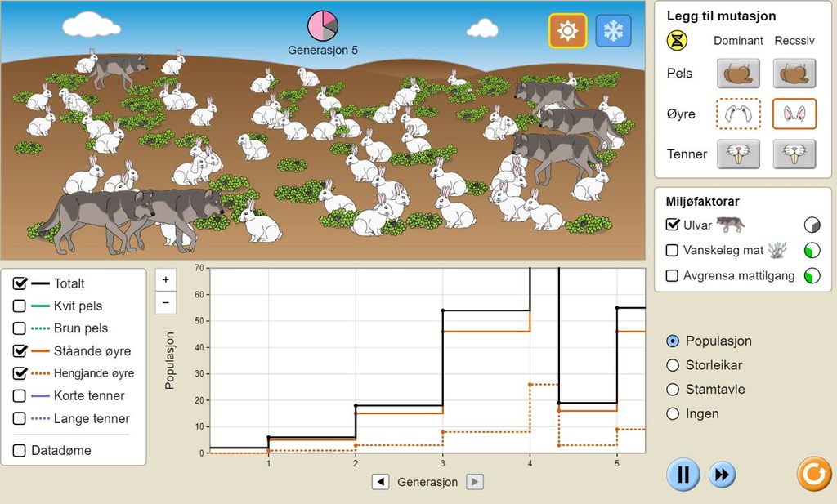Enable Vanskeleg mat environmental factor
837x504 pixels.
pyautogui.click(x=673, y=250)
